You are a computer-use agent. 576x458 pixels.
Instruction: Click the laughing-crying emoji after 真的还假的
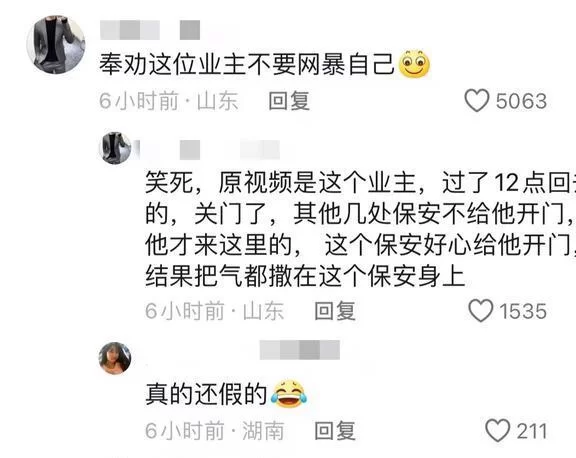tap(289, 394)
